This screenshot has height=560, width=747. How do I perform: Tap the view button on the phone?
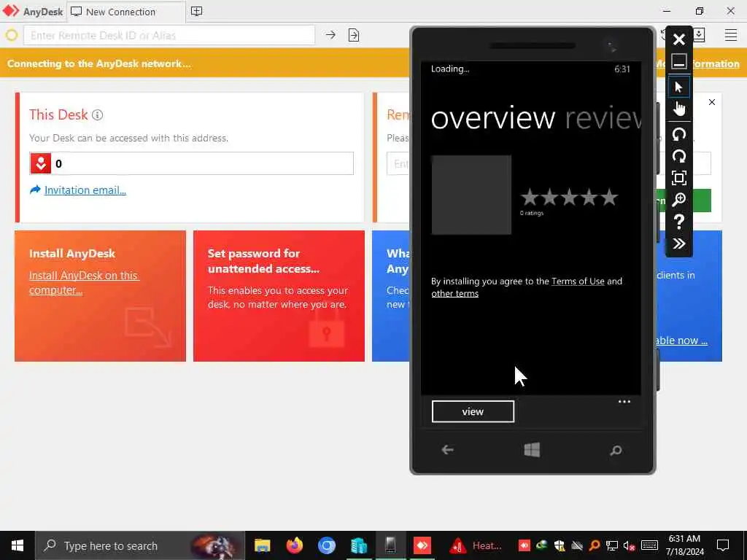(x=473, y=411)
